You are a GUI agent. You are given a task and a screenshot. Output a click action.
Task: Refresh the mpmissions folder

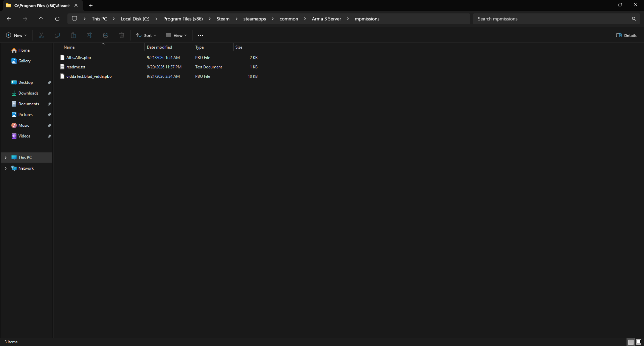(x=57, y=19)
